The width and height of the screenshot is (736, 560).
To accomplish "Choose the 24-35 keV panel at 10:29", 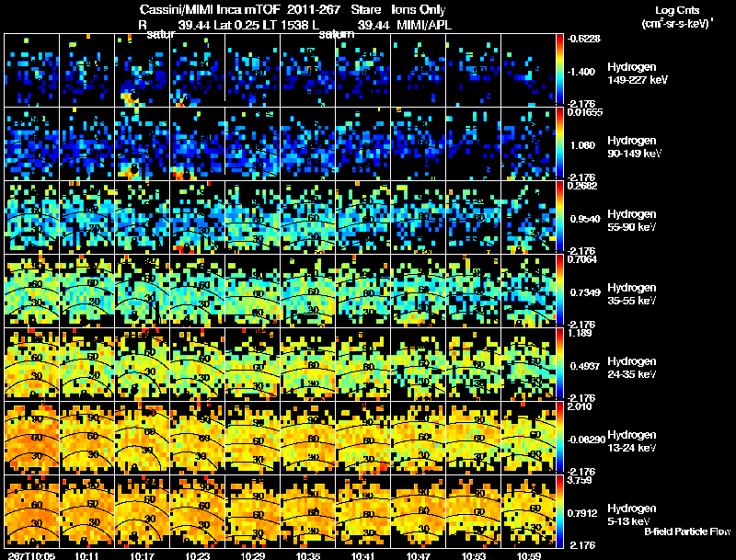I will click(252, 364).
